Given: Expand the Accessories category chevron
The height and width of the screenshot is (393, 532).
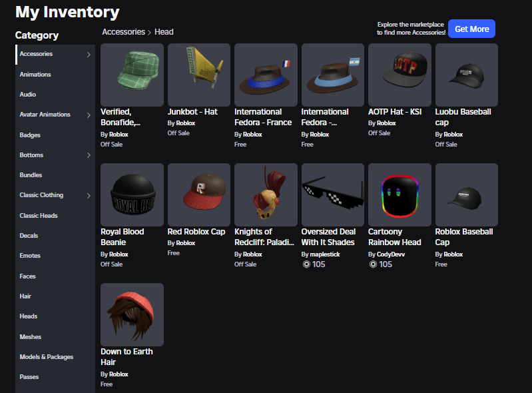Looking at the screenshot, I should click(x=89, y=55).
